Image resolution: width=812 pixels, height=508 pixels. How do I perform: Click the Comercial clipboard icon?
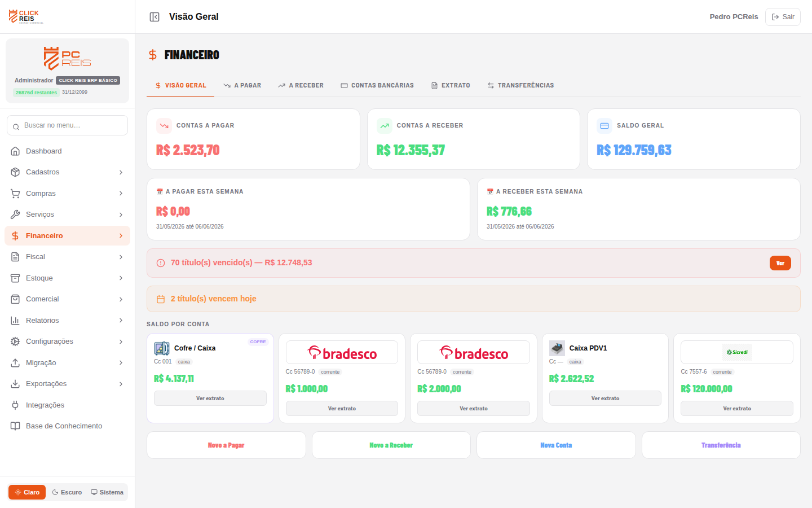pos(15,299)
